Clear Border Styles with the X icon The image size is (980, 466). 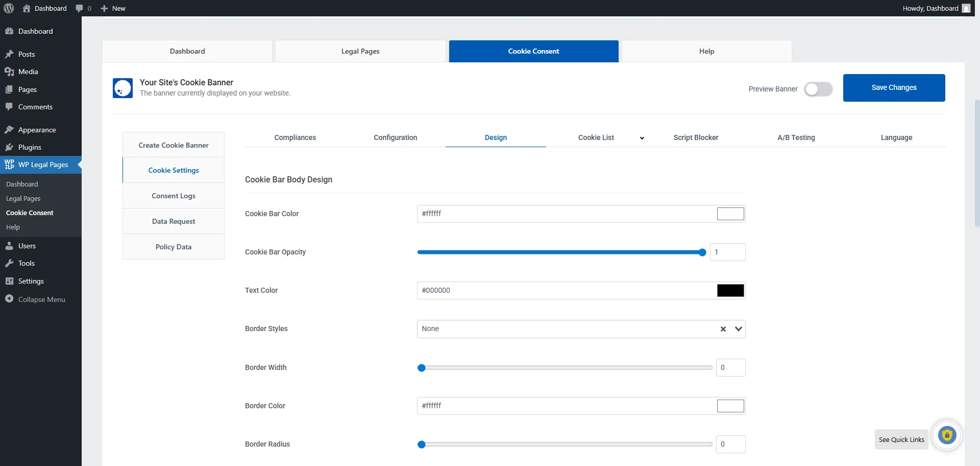723,329
